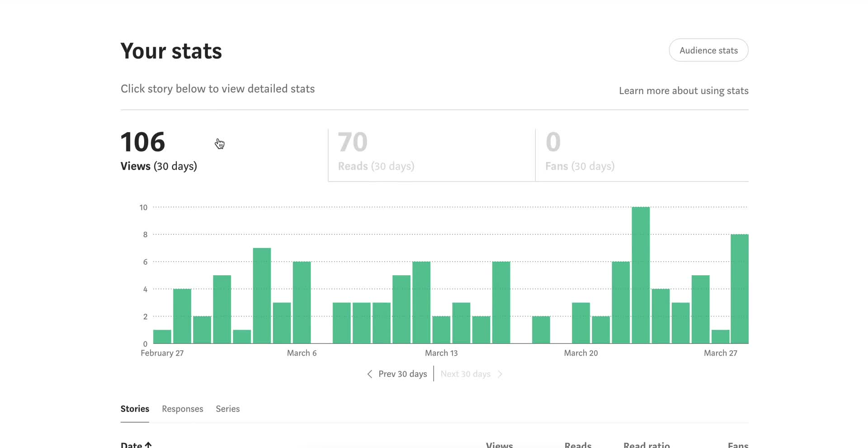Click the left chevron beside Prev 30 days
Screen dimensions: 868x448
point(370,374)
